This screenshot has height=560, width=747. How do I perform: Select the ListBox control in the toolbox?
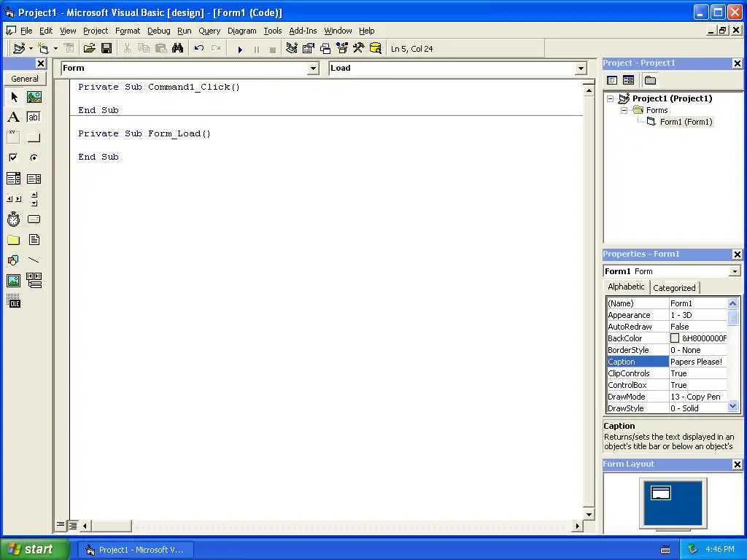tap(34, 179)
